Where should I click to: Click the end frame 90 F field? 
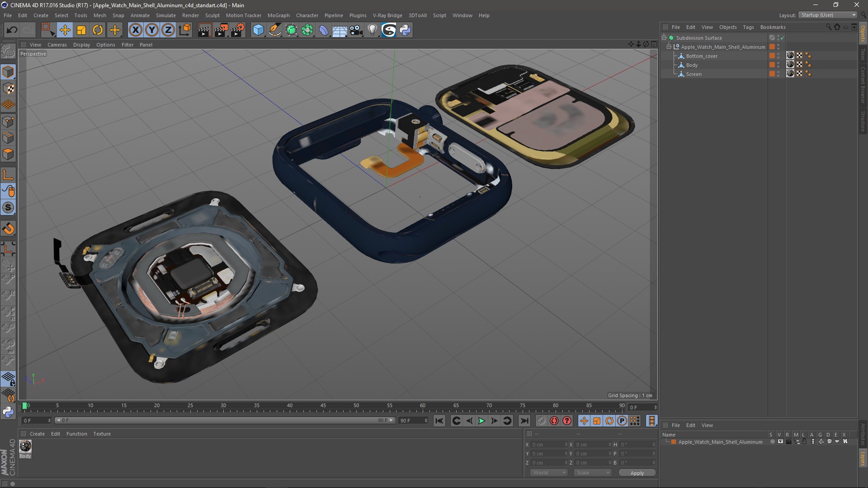413,421
